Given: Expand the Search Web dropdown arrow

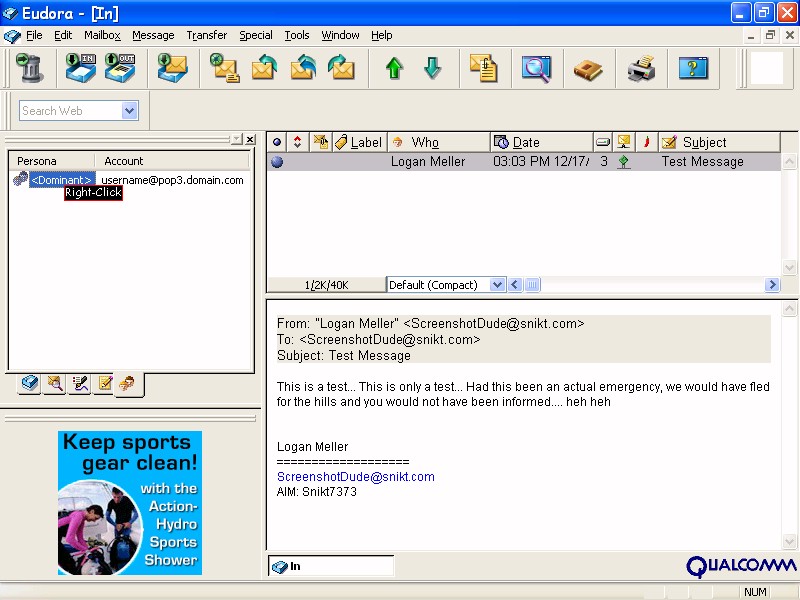Looking at the screenshot, I should click(130, 110).
